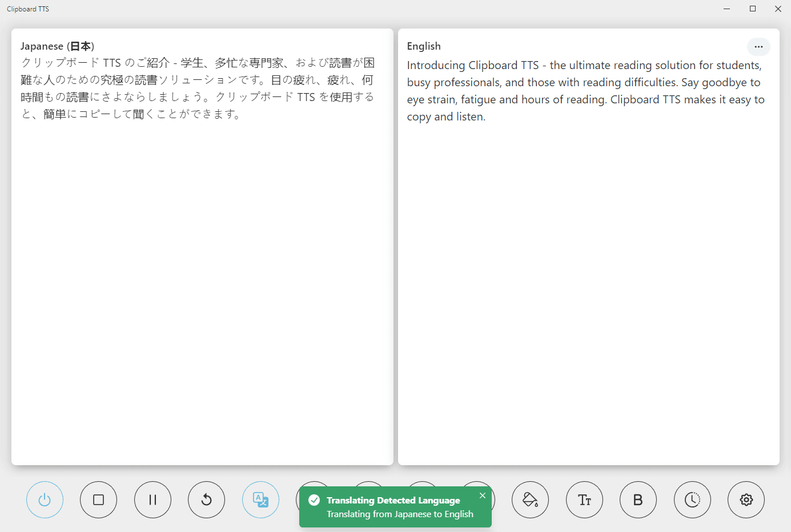Toggle bold text with the B button

(638, 500)
